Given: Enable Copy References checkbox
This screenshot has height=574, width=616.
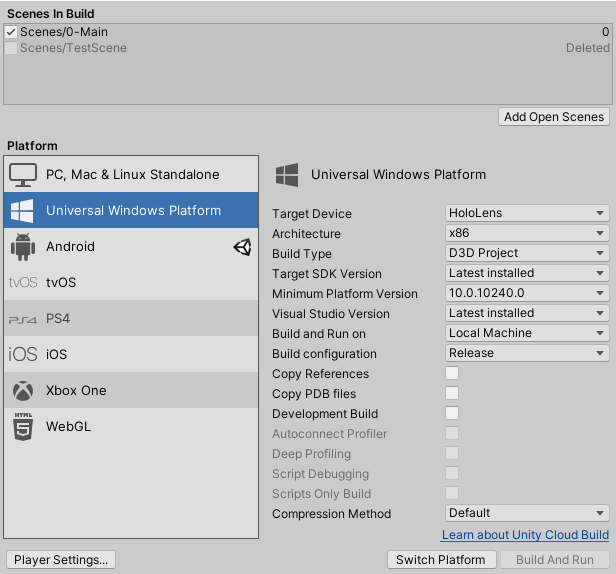Looking at the screenshot, I should (x=452, y=373).
